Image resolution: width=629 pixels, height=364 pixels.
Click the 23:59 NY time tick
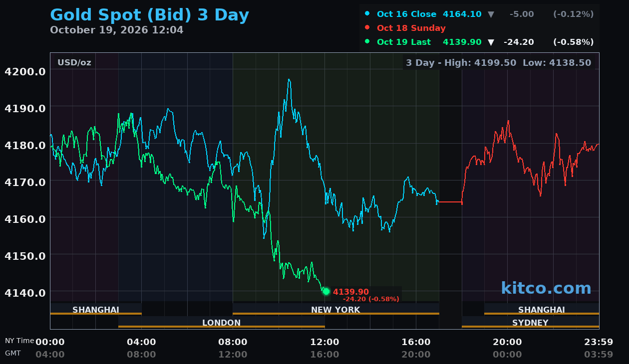[599, 342]
